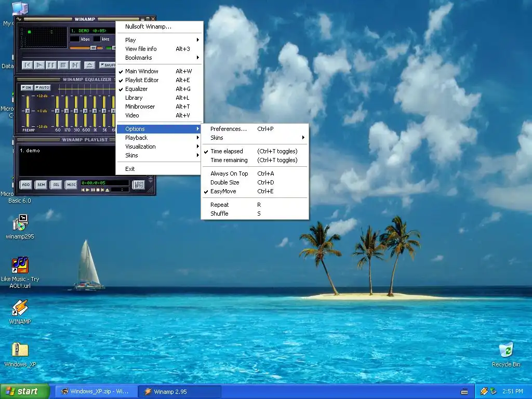Screen dimensions: 532x399
Task: Enable the Video window entry
Action: click(159, 115)
